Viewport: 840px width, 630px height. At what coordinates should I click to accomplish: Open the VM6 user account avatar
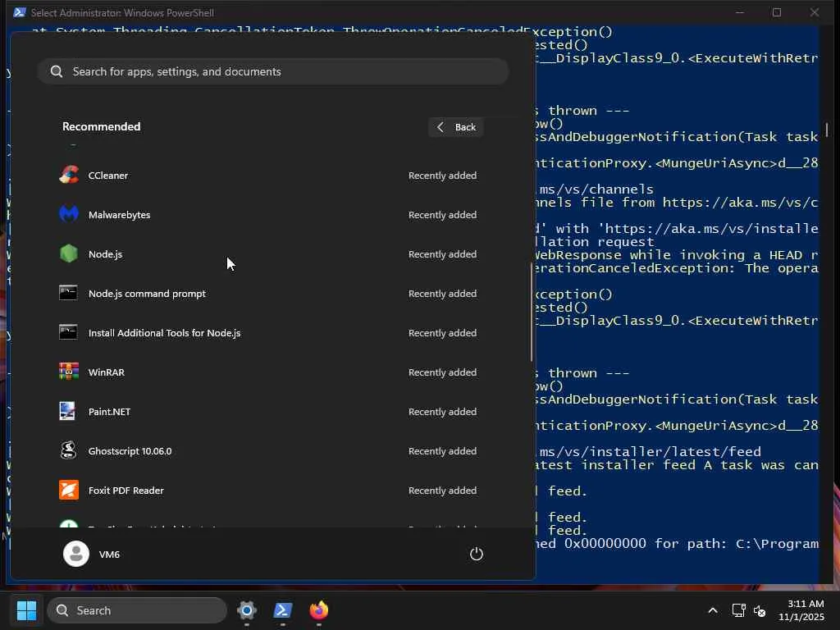(x=76, y=554)
